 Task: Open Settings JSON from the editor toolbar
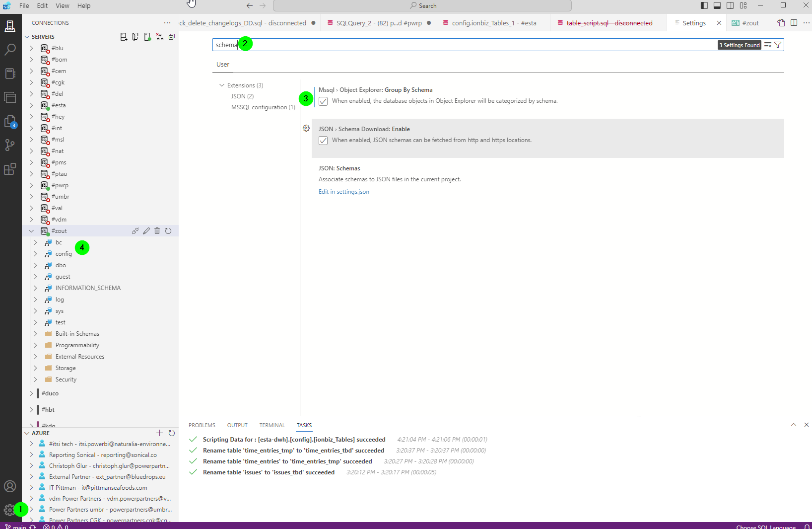(x=781, y=23)
